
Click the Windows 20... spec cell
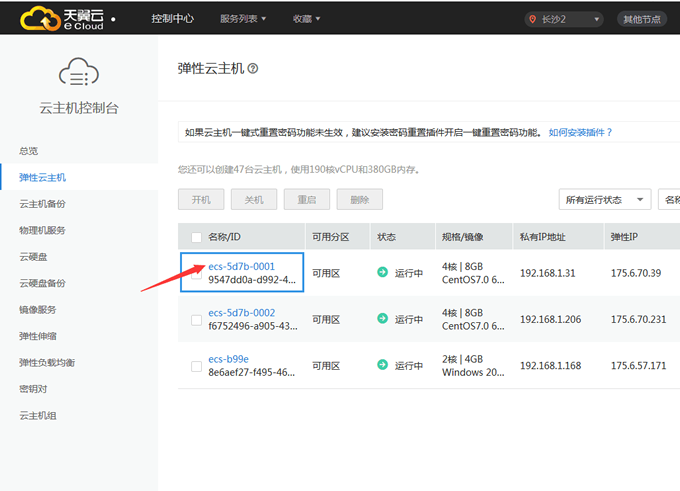point(473,372)
